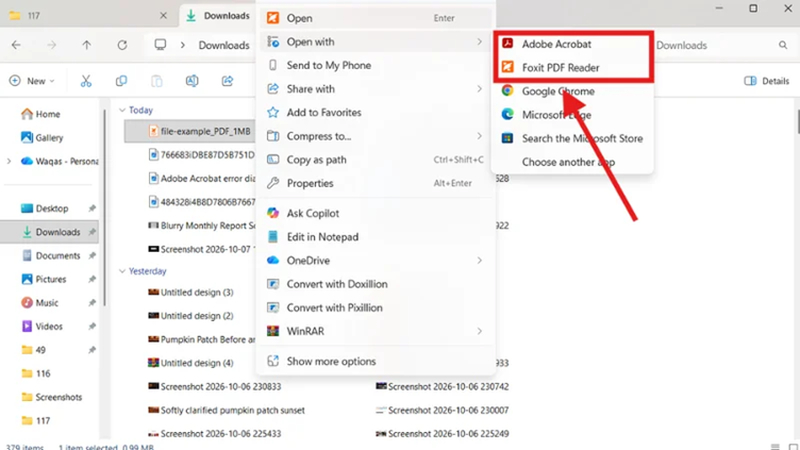Viewport: 800px width, 450px height.
Task: Select Edit in Notepad
Action: point(376,237)
